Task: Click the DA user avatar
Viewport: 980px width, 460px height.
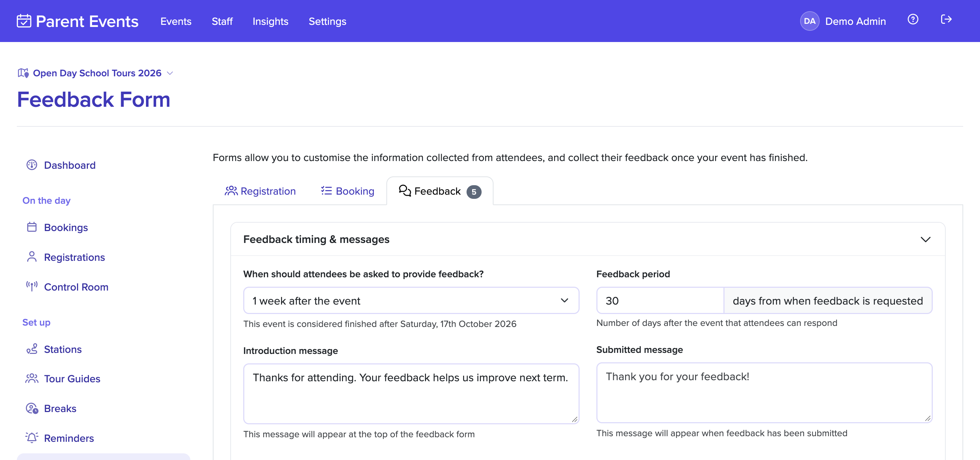Action: click(x=809, y=21)
